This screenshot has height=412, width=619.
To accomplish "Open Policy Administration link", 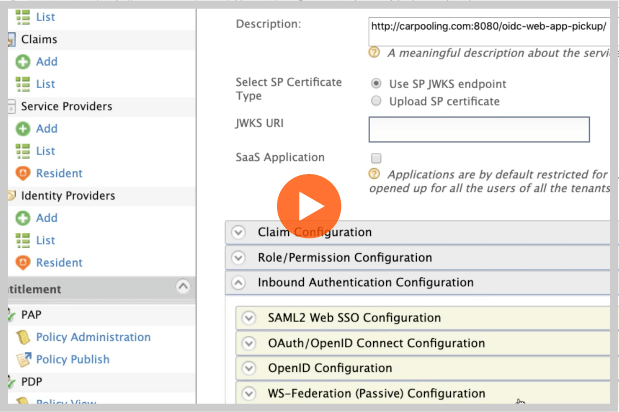I will pos(93,337).
